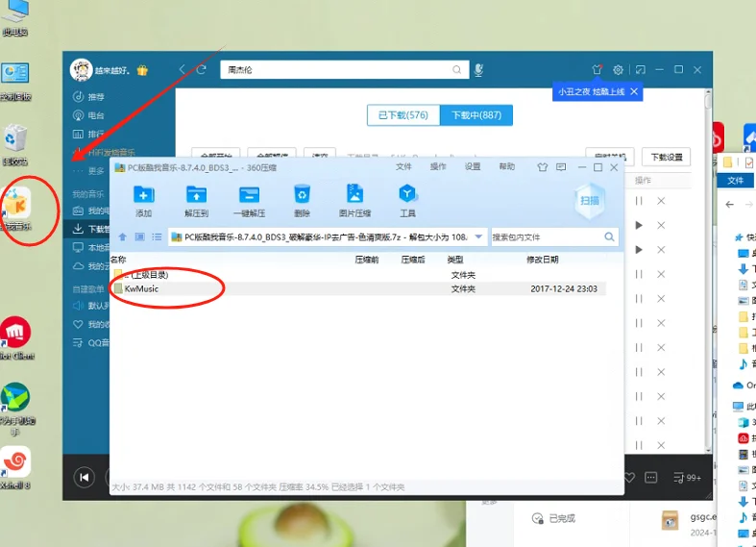
Task: Open the 文件 menu in 360压缩
Action: click(403, 167)
